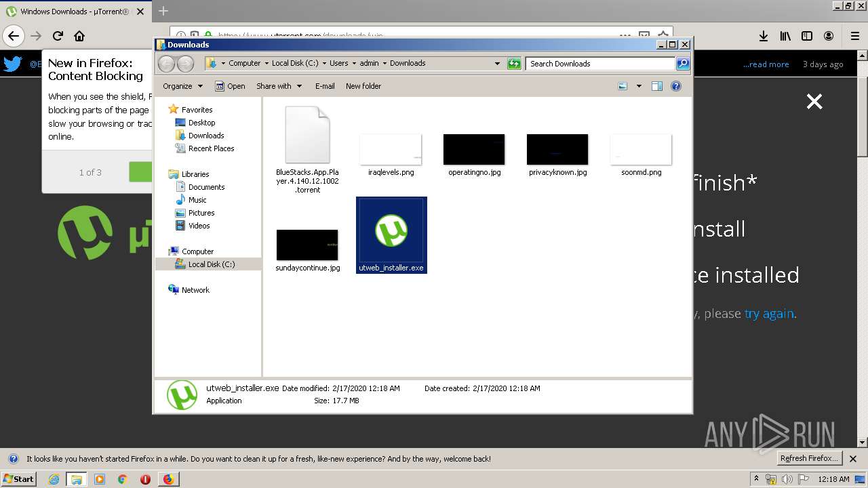The image size is (868, 488).
Task: Click Firefox taskbar icon
Action: coord(168,479)
